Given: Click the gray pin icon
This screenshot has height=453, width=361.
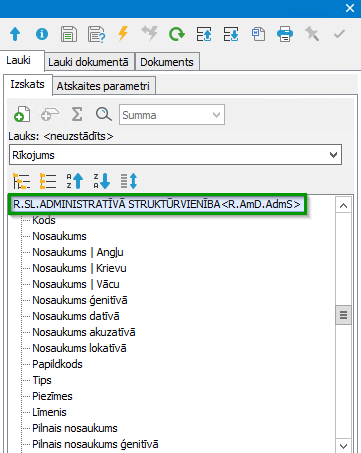Looking at the screenshot, I should pyautogui.click(x=312, y=34).
